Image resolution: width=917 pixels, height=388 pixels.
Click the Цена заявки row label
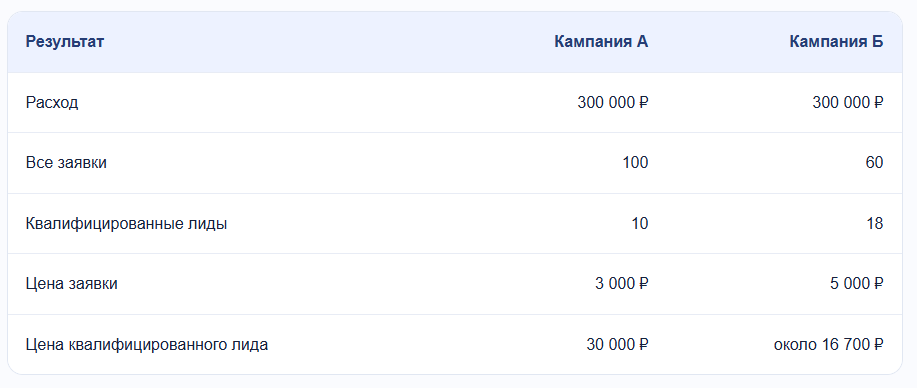(x=71, y=284)
